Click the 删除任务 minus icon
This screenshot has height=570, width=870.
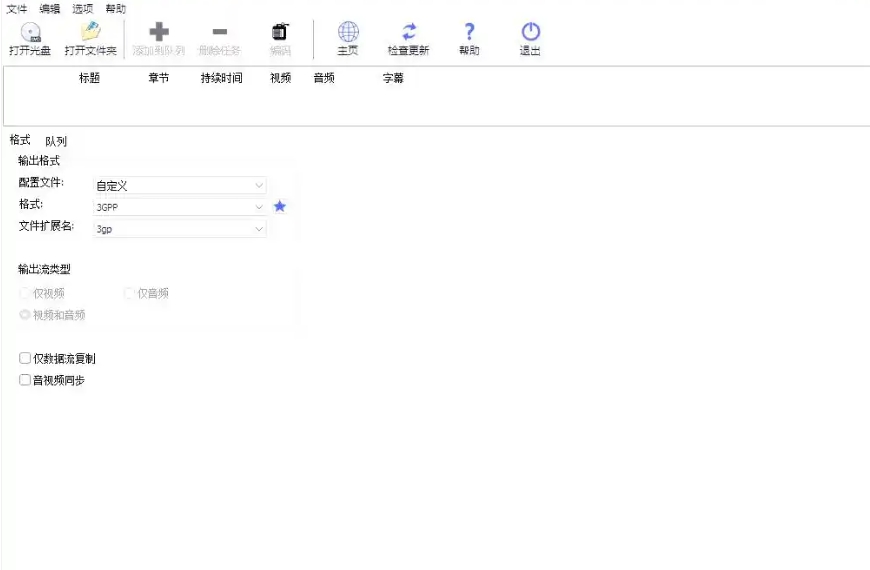[x=220, y=34]
